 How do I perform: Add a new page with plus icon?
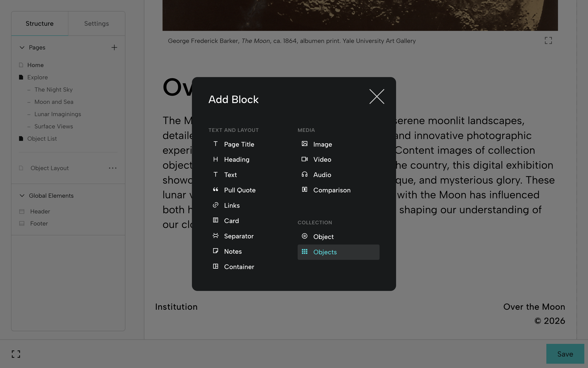coord(114,47)
